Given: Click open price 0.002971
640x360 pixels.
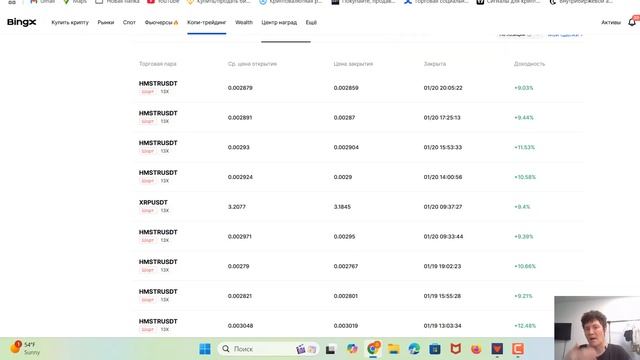Looking at the screenshot, I should 240,237.
